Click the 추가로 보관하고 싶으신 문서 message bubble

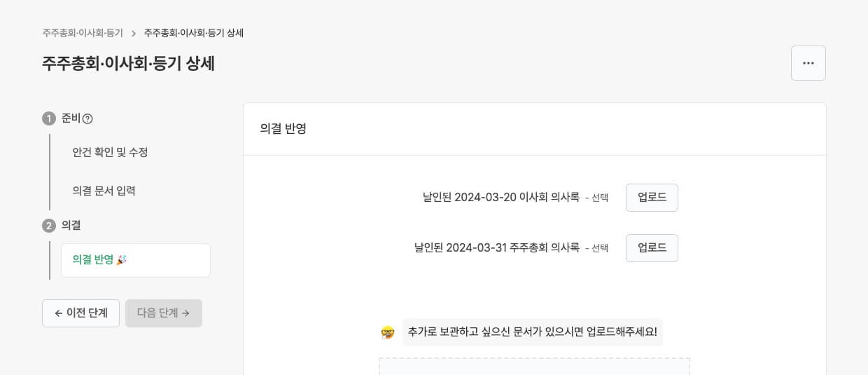(x=532, y=332)
